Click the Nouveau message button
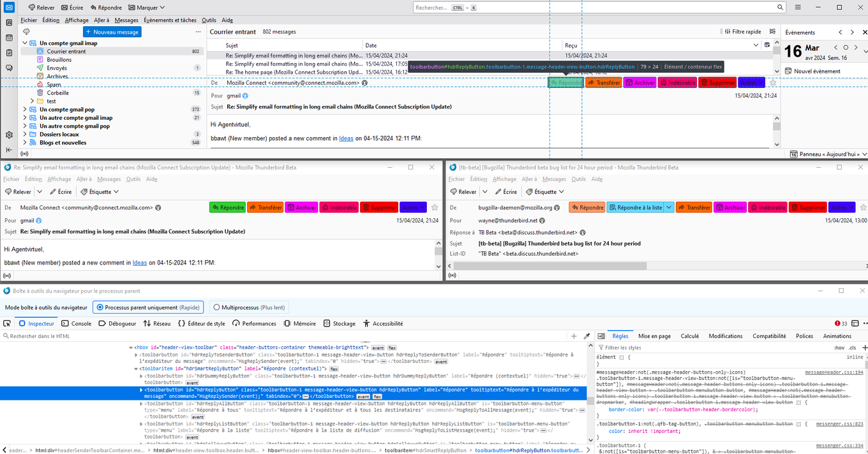The height and width of the screenshot is (454, 868). click(x=112, y=32)
